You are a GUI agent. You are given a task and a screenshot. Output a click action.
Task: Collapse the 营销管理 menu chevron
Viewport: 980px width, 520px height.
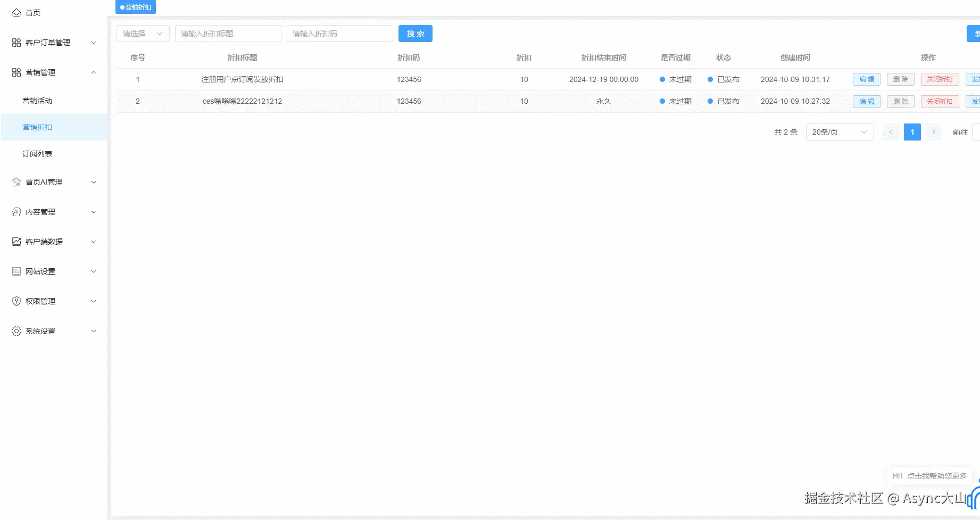[94, 72]
